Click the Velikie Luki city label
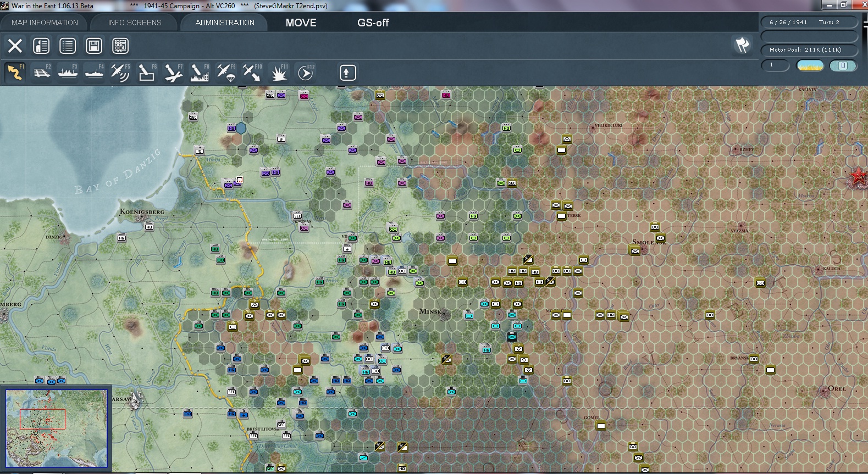Image resolution: width=868 pixels, height=474 pixels. (x=609, y=126)
